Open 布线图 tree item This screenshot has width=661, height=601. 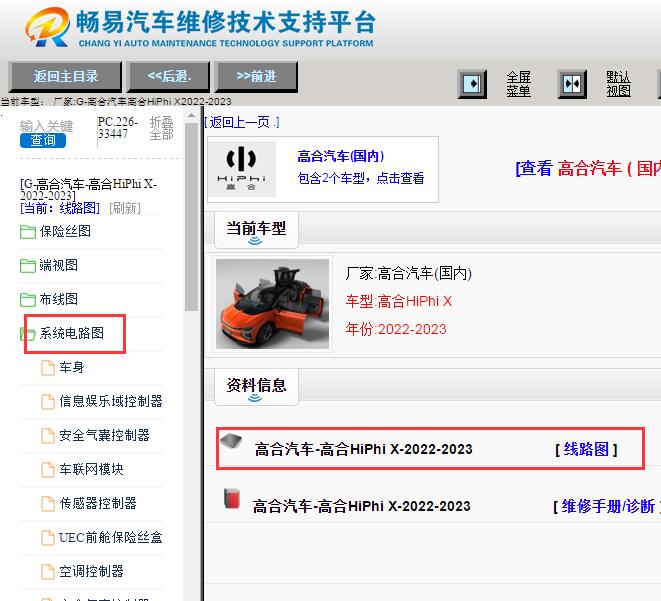[59, 300]
